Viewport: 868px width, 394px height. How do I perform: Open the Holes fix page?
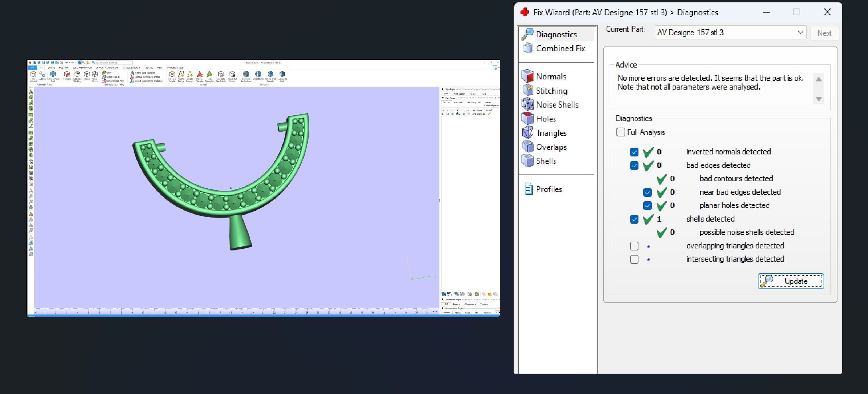coord(546,119)
